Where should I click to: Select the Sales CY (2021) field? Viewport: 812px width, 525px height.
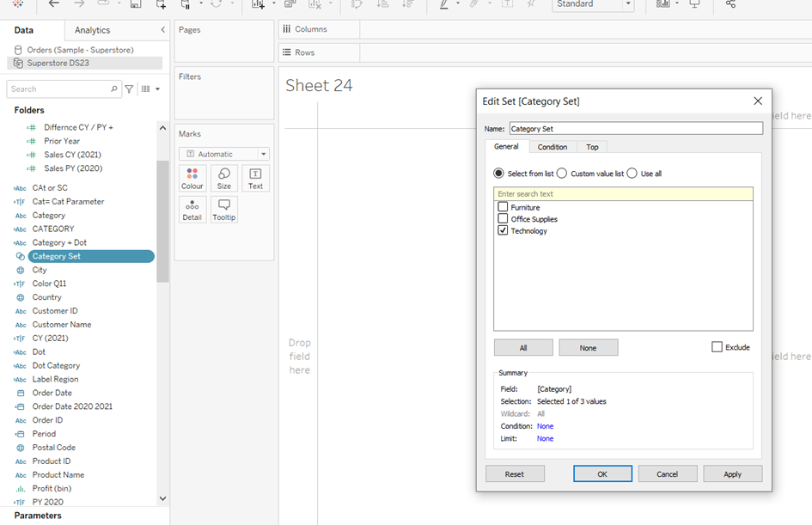[x=72, y=155]
